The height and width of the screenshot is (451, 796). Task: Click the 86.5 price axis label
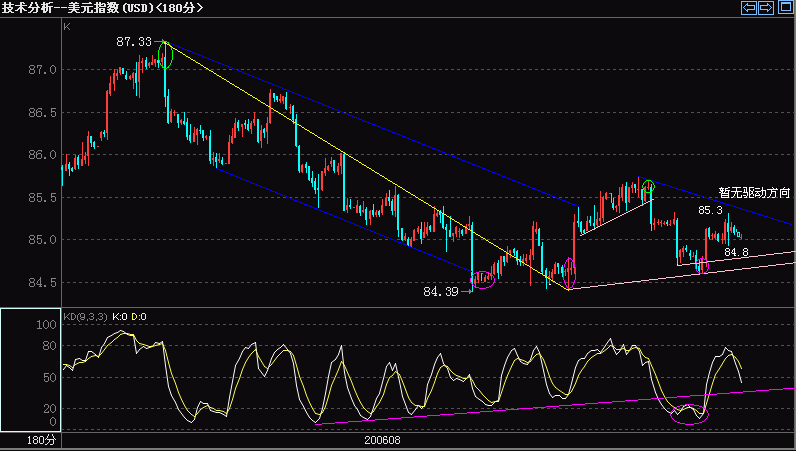43,112
